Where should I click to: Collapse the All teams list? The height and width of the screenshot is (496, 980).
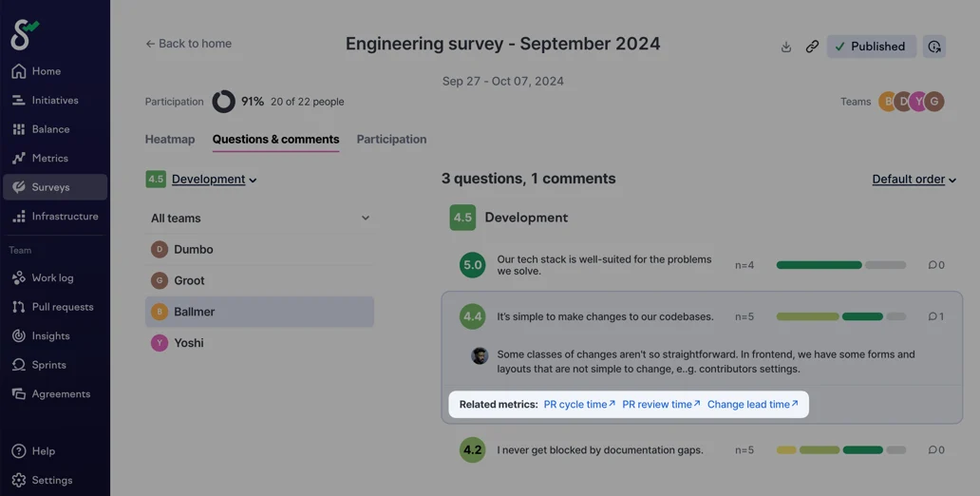pos(365,219)
